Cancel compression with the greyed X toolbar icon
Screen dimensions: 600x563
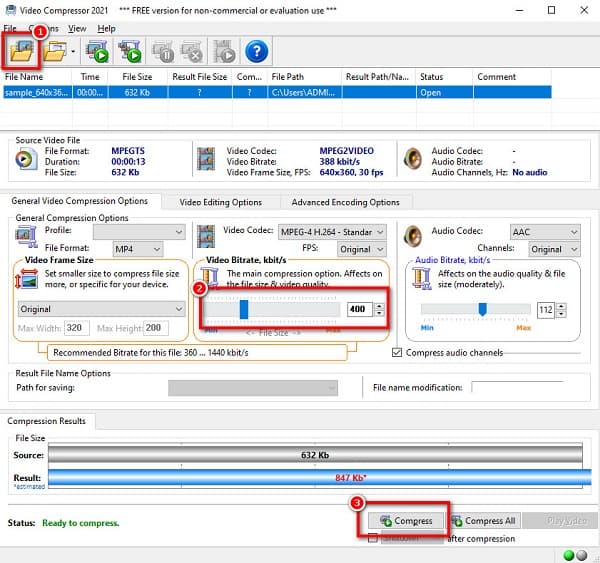192,51
